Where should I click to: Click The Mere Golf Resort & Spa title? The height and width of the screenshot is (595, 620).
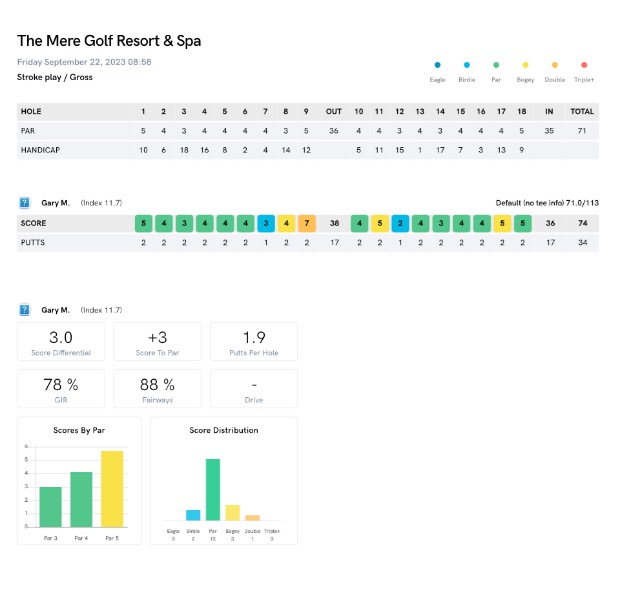click(109, 41)
